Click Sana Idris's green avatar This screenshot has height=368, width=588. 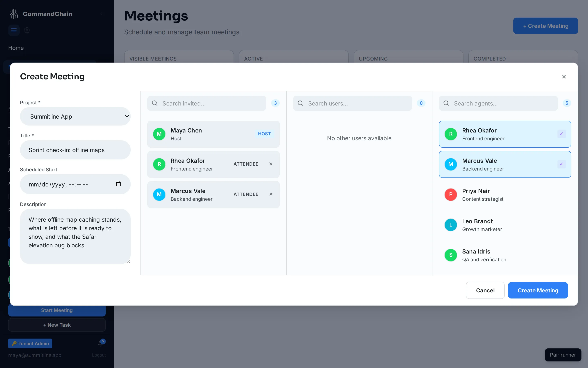coord(451,255)
